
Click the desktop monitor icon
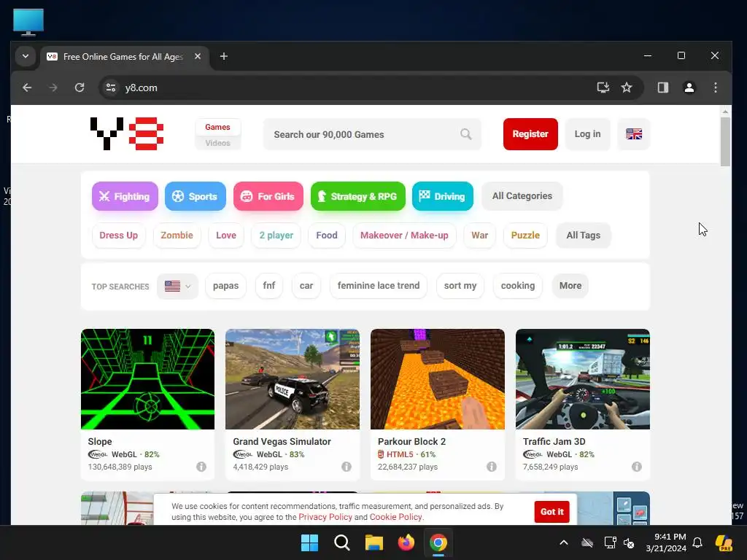28,22
